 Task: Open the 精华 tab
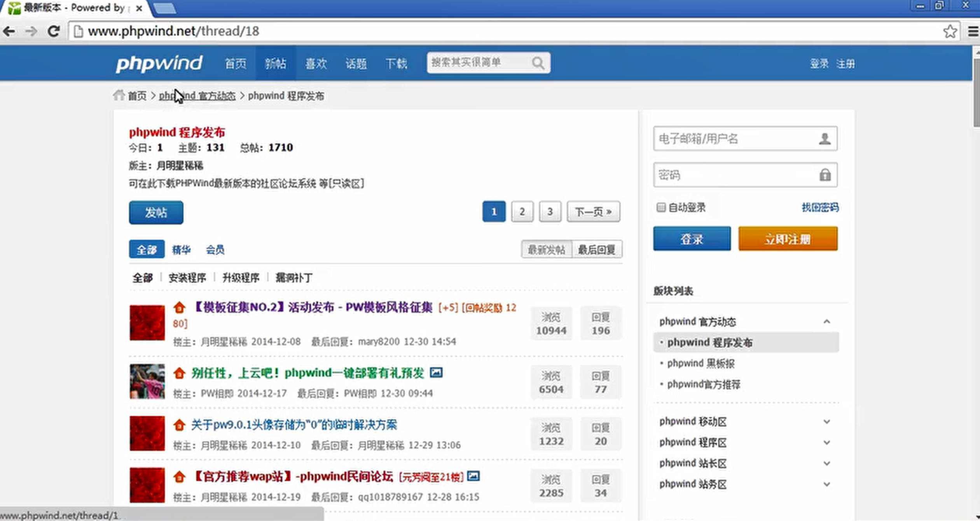pos(181,250)
